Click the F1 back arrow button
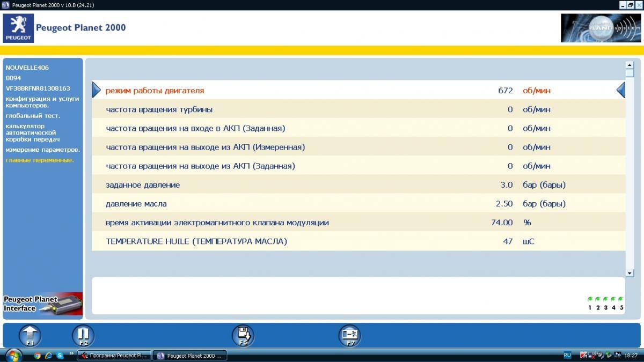Image resolution: width=644 pixels, height=362 pixels. (30, 336)
